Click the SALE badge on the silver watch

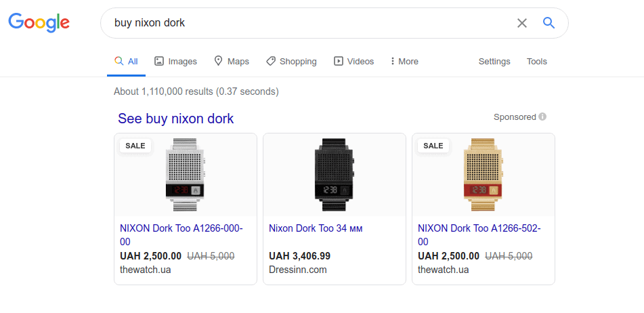135,146
